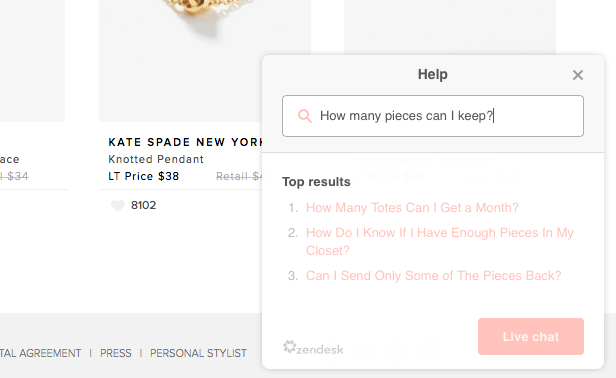Image resolution: width=616 pixels, height=378 pixels.
Task: Open the Personal Stylist footer link
Action: tap(198, 353)
